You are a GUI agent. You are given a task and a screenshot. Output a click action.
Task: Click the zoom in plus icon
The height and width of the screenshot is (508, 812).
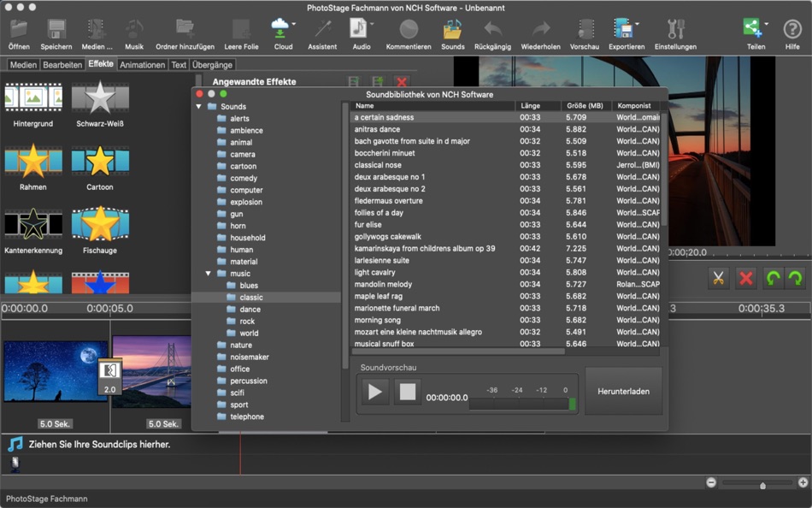(x=803, y=482)
